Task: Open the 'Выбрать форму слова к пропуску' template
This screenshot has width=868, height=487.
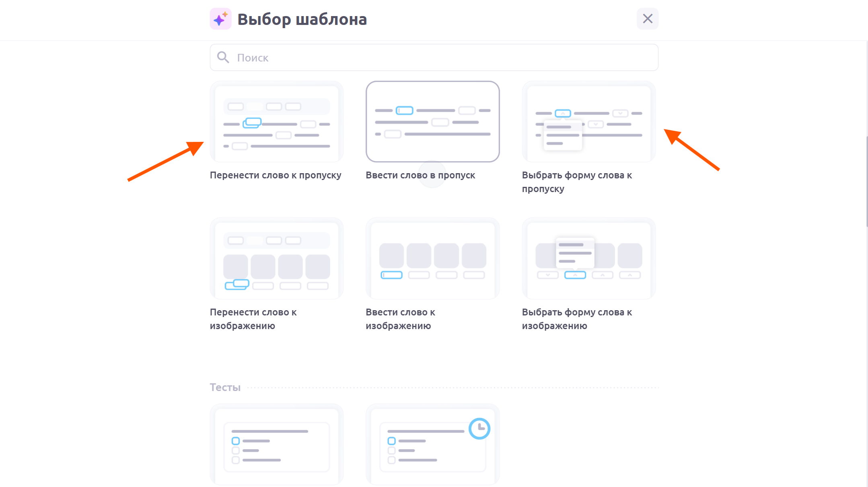Action: tap(588, 122)
